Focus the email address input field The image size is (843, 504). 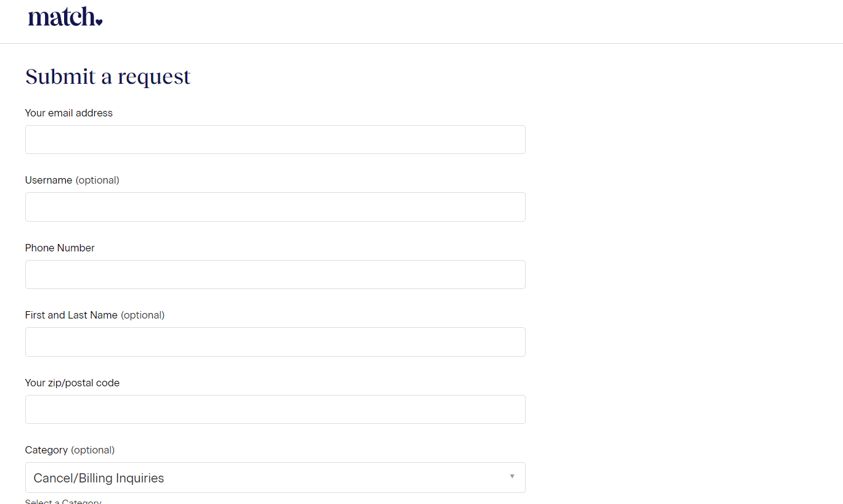point(275,140)
